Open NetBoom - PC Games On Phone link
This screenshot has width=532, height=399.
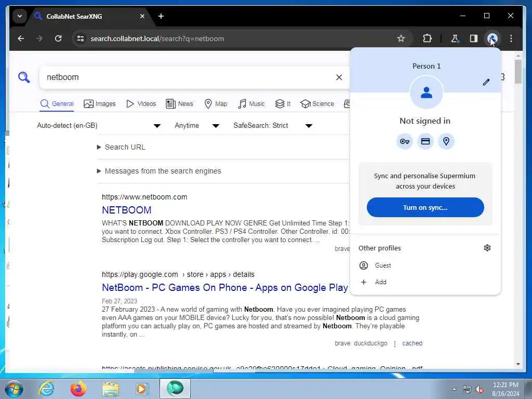click(x=225, y=288)
